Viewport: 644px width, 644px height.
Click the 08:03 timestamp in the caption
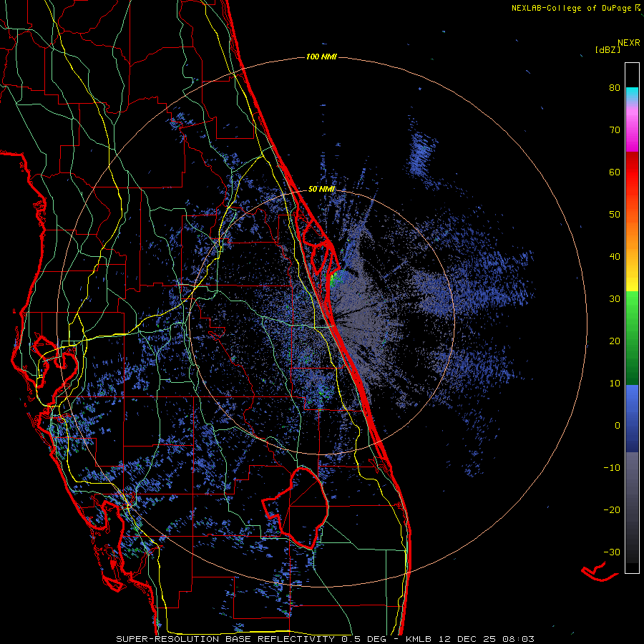[518, 639]
